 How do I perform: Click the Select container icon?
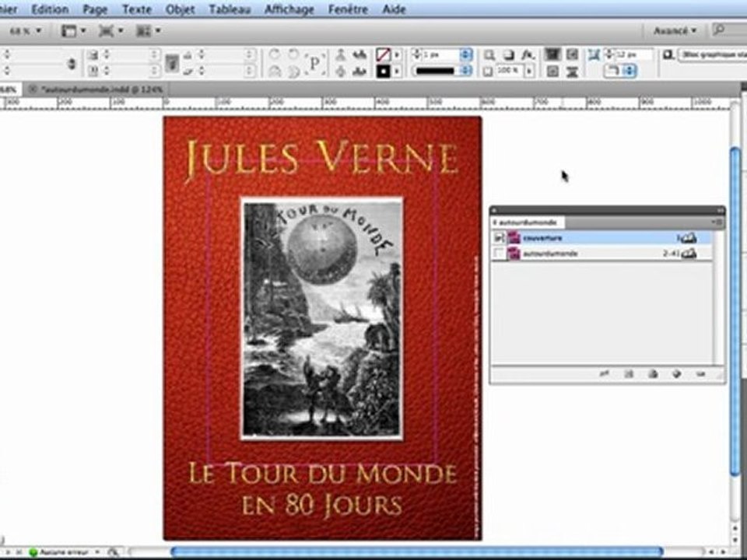pos(341,54)
